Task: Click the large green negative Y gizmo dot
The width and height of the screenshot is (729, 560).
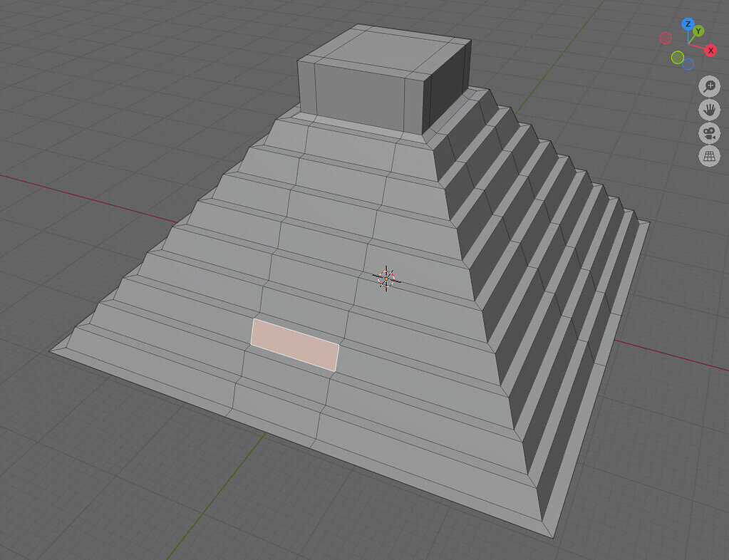Action: [x=678, y=57]
